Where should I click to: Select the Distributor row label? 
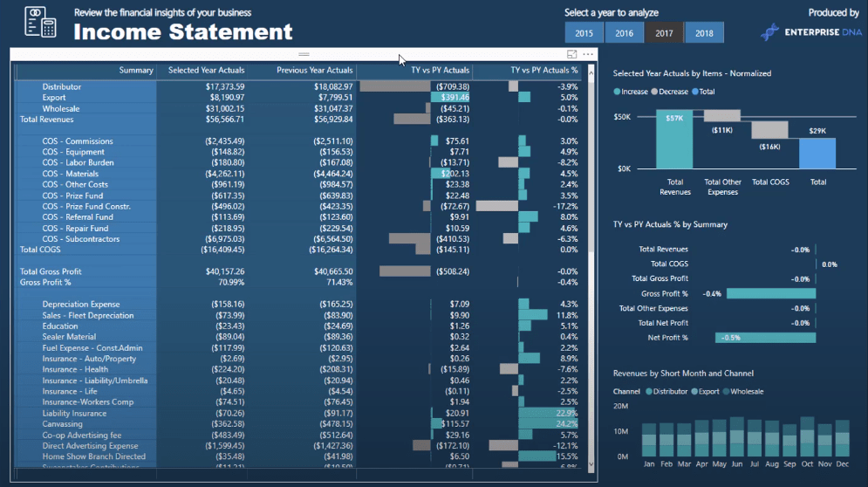(x=61, y=86)
